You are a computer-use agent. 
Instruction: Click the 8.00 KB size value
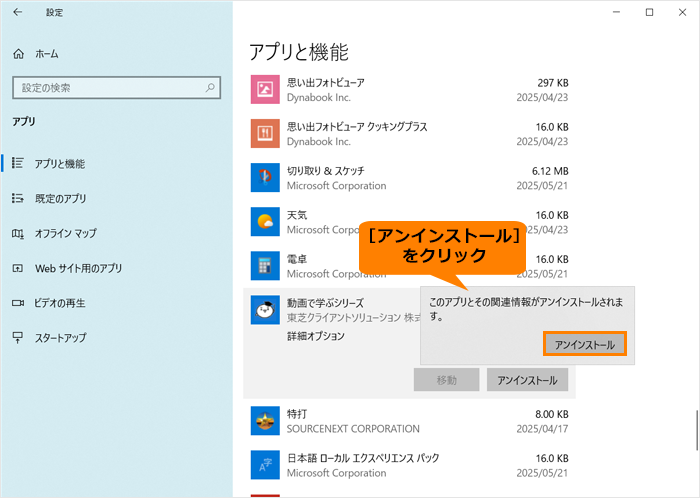pos(552,415)
